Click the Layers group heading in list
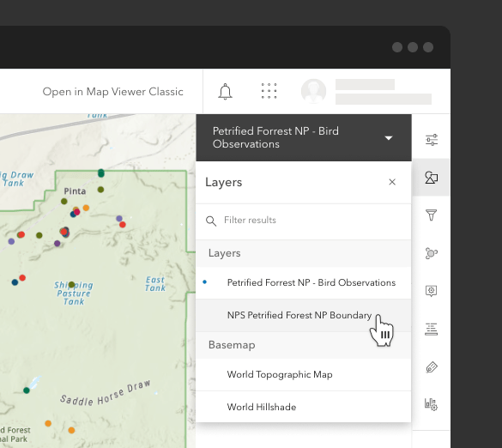This screenshot has height=448, width=502. pos(225,253)
